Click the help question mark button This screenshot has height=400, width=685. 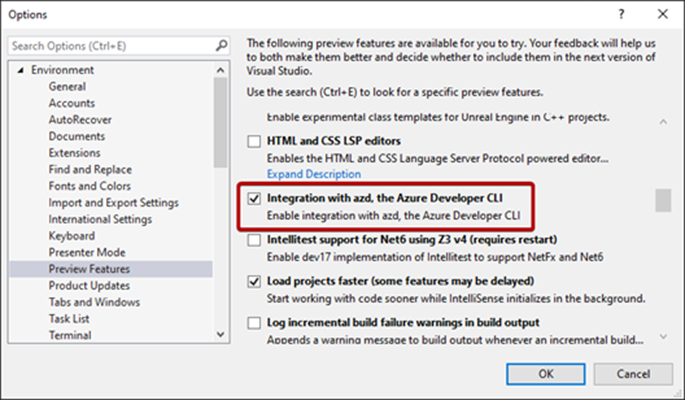[622, 15]
